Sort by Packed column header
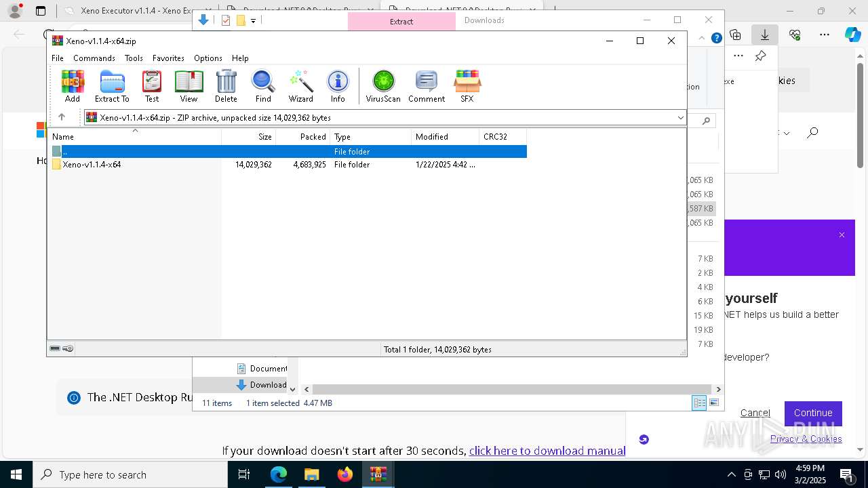868x488 pixels. coord(303,137)
